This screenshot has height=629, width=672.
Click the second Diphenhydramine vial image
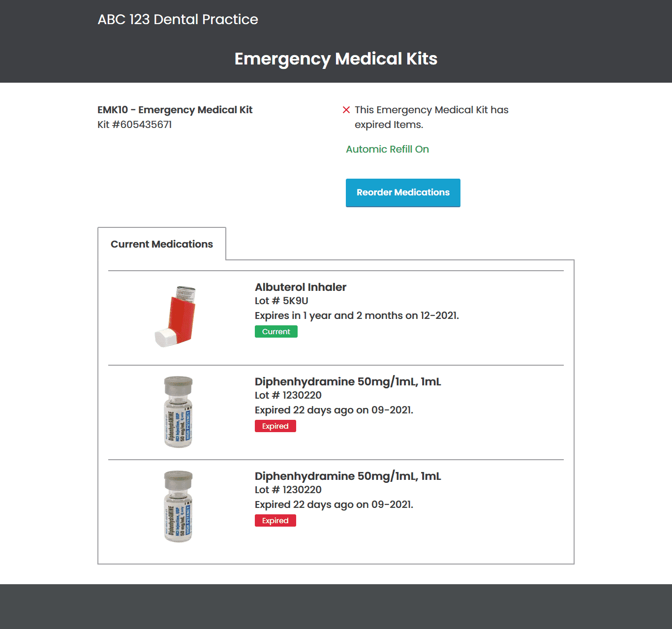(178, 506)
